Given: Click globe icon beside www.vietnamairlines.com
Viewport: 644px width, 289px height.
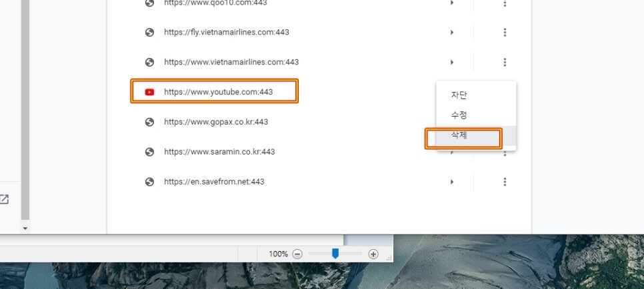Looking at the screenshot, I should coord(149,62).
